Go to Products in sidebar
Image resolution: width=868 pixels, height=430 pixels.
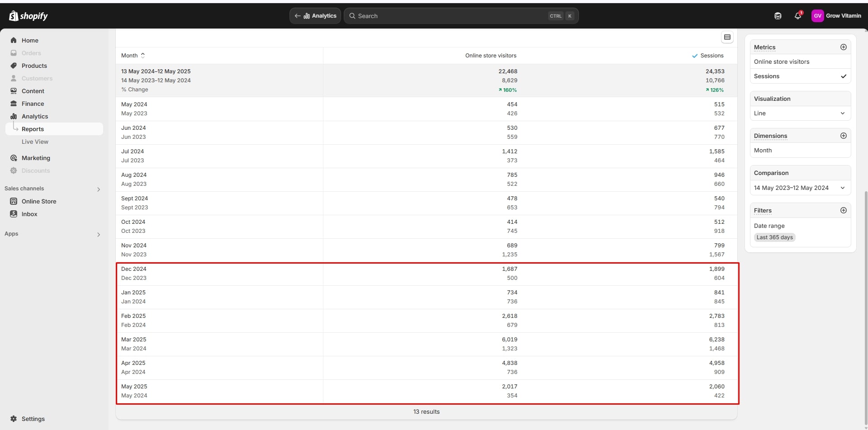pyautogui.click(x=34, y=66)
